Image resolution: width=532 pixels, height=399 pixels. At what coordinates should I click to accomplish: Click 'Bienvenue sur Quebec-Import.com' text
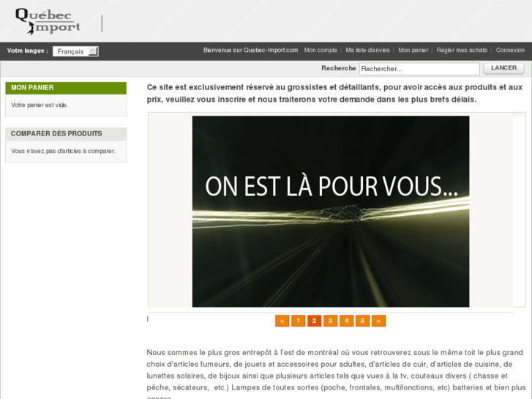click(x=250, y=51)
